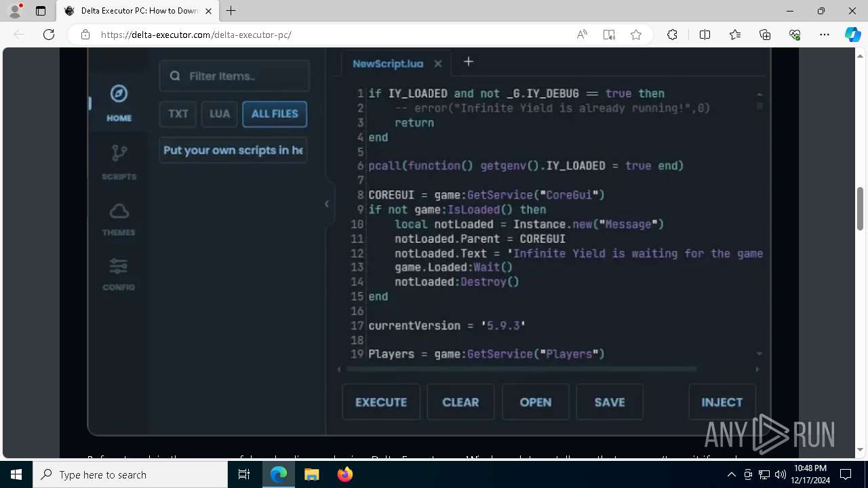Click the SAVE button
The width and height of the screenshot is (868, 488).
tap(610, 402)
